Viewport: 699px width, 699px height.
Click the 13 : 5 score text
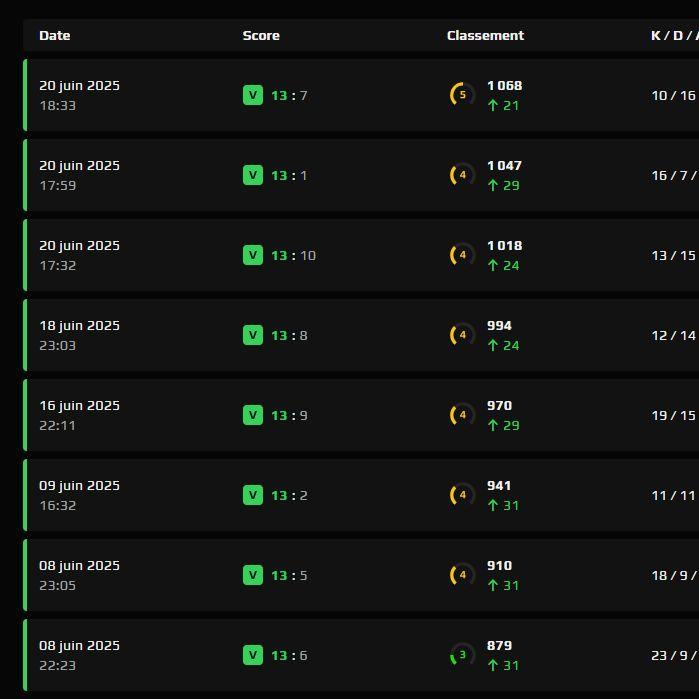click(x=289, y=575)
